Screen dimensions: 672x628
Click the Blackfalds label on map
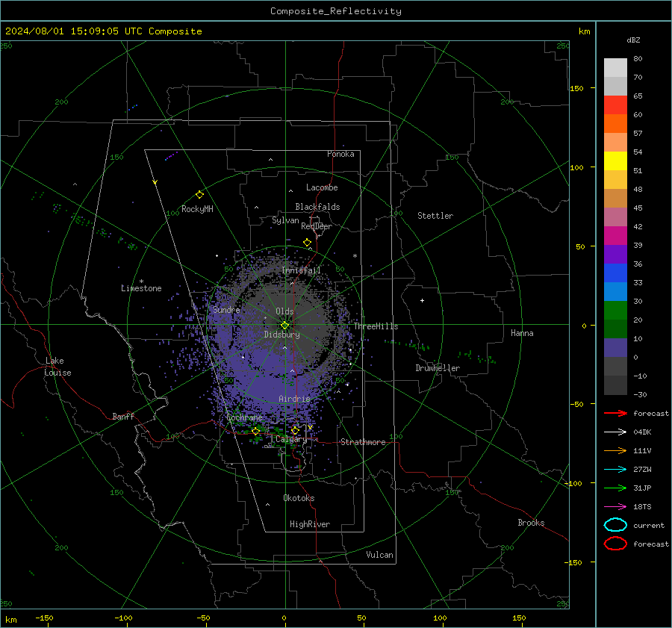[x=317, y=207]
